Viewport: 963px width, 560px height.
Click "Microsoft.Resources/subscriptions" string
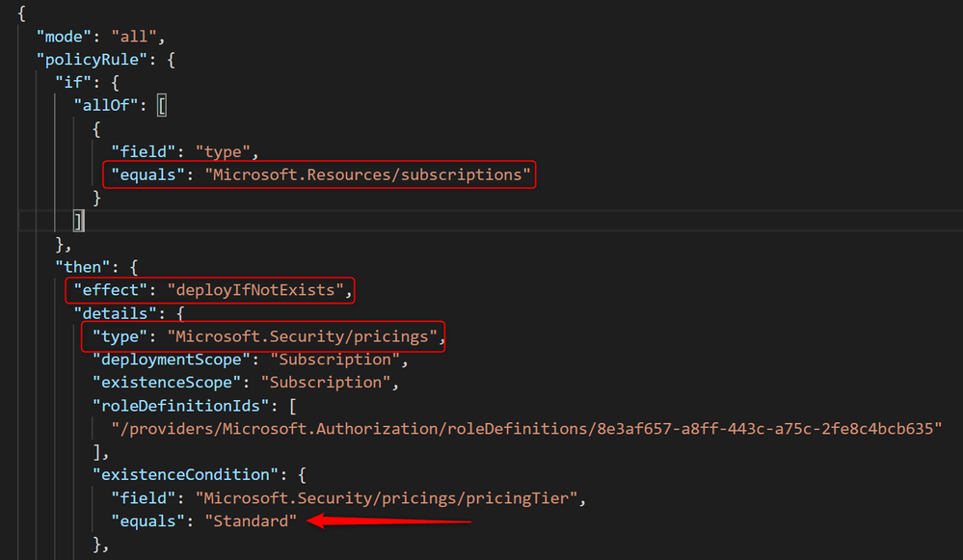click(x=367, y=175)
